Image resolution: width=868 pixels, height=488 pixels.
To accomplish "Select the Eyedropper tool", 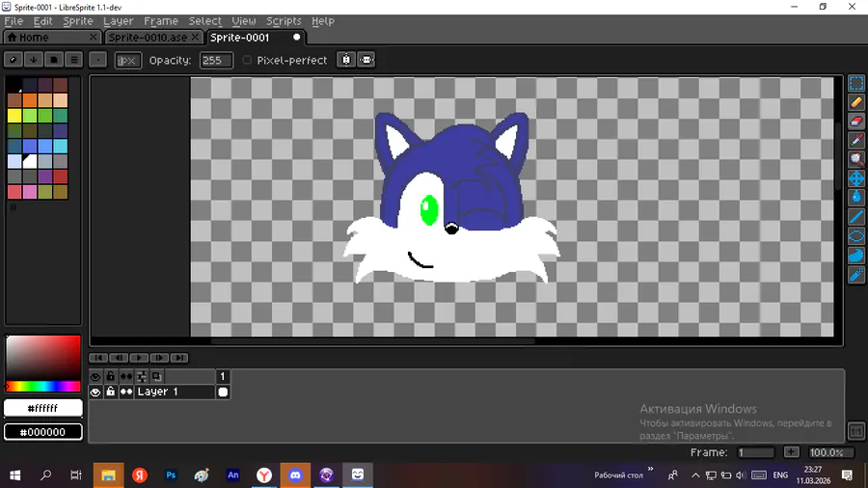I will point(856,141).
